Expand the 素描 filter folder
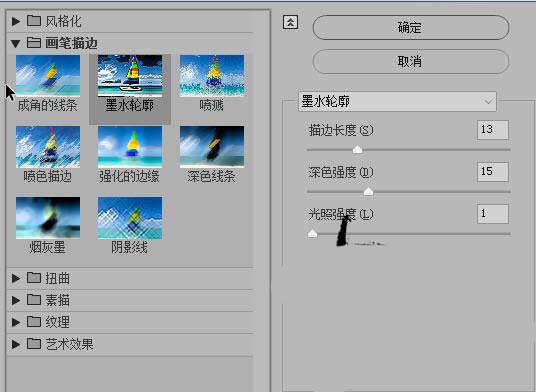The image size is (536, 392). (x=16, y=300)
